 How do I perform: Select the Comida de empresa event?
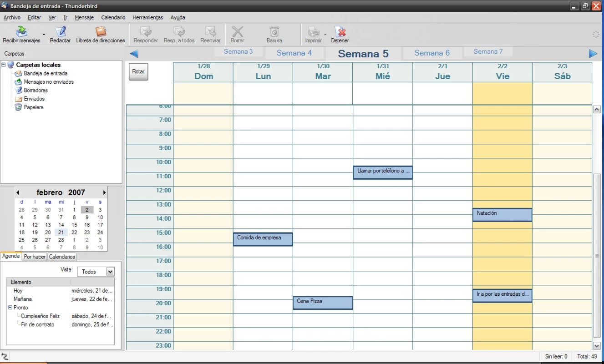tap(263, 239)
